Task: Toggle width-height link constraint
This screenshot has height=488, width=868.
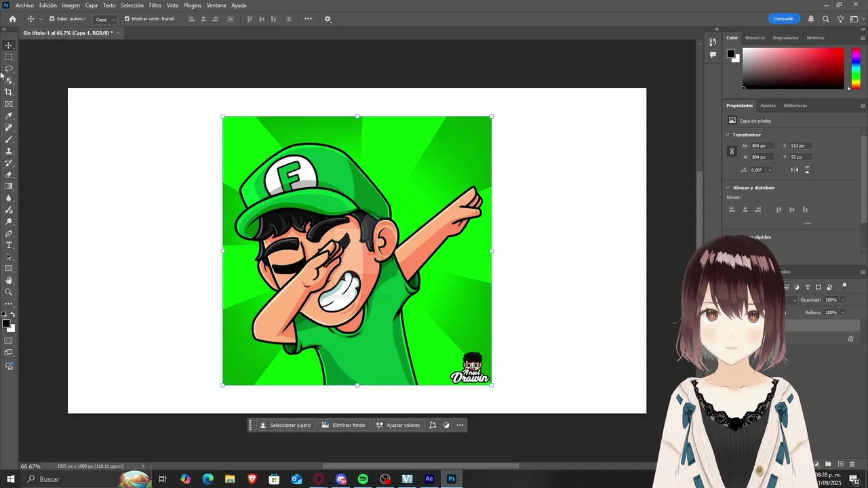Action: (732, 151)
